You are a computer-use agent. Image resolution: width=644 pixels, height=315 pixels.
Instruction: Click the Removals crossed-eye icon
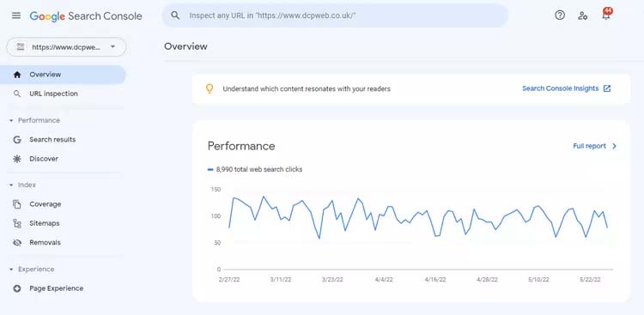click(x=17, y=243)
